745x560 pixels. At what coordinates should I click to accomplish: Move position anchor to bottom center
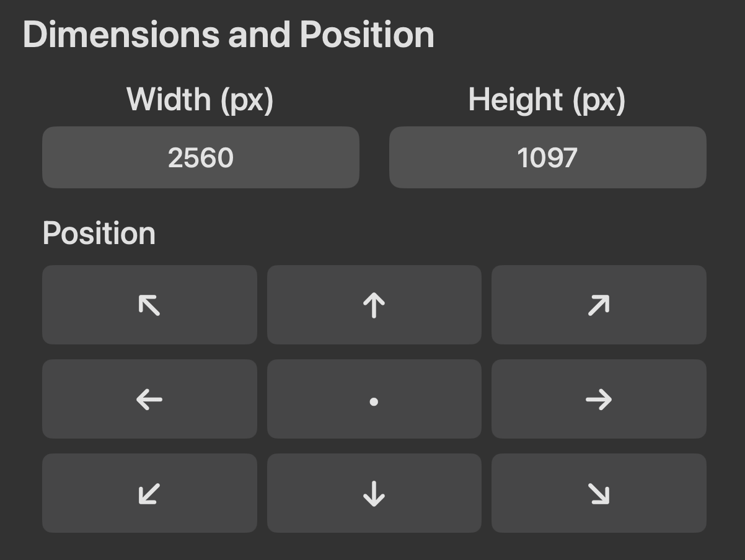coord(374,493)
